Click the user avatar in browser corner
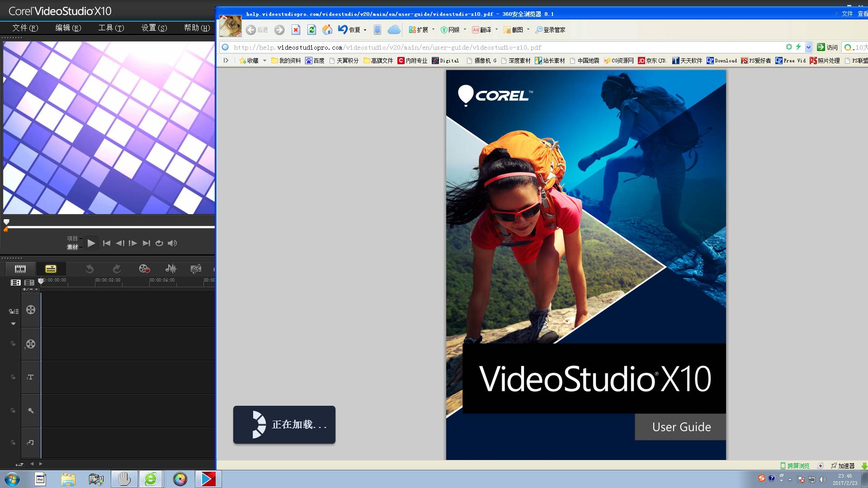This screenshot has width=868, height=488. (x=231, y=26)
